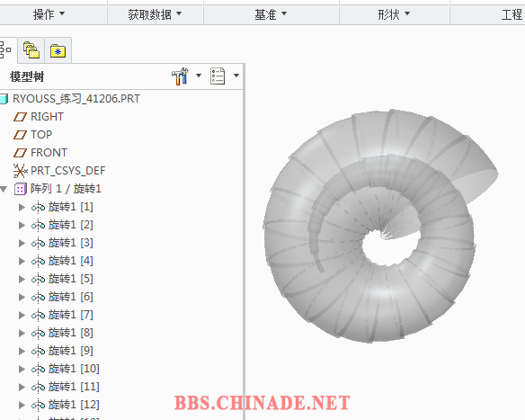525x420 pixels.
Task: Click the revolve icon of 旋转1 [7]
Action: (38, 316)
